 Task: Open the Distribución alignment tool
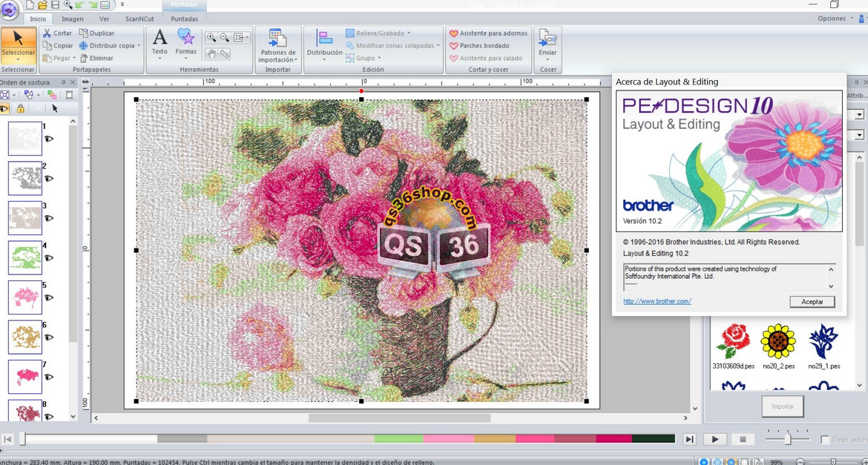324,44
